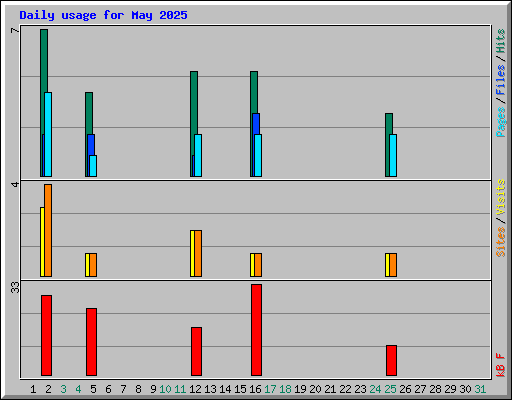Image resolution: width=512 pixels, height=400 pixels.
Task: Click the red "KB F" legend label
Action: pos(500,365)
